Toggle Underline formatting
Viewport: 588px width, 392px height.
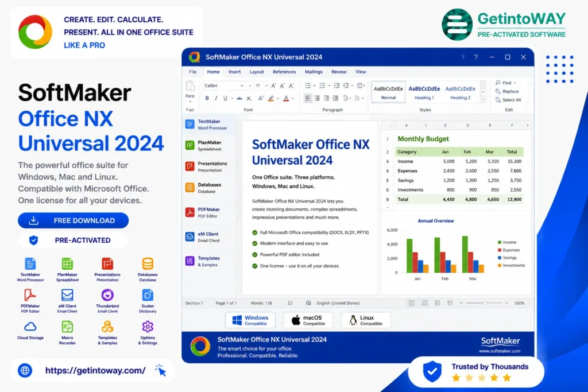coord(225,98)
